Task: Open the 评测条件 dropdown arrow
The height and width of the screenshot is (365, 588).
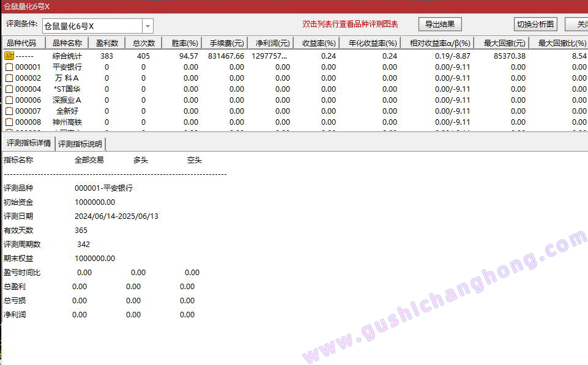Action: click(x=147, y=26)
